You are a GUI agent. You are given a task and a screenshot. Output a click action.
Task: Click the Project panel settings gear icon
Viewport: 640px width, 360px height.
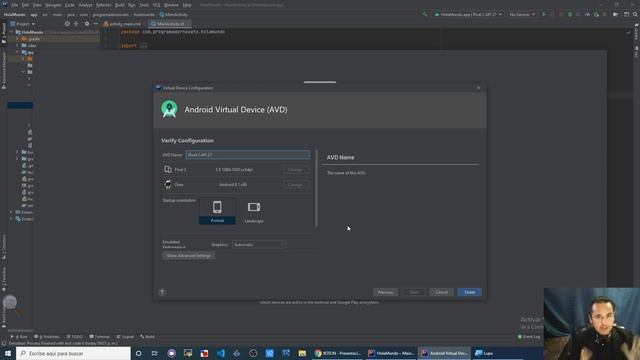coord(87,24)
